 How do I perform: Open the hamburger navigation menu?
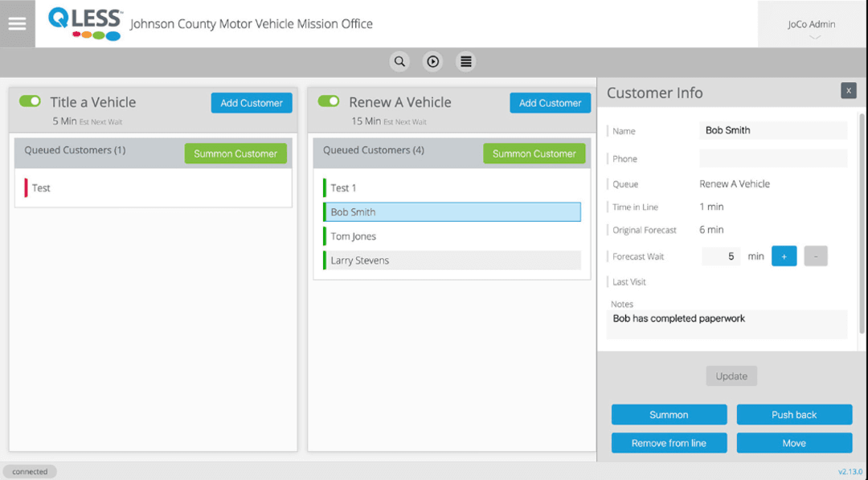click(17, 23)
